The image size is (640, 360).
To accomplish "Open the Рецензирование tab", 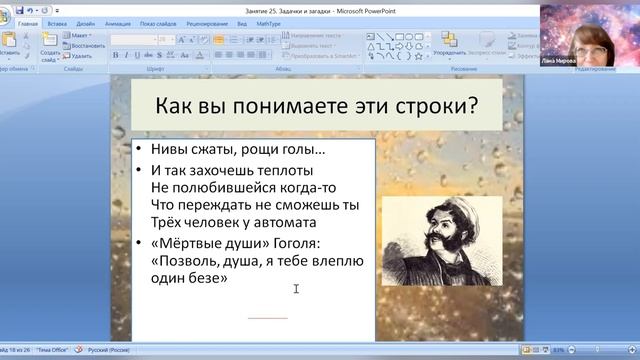I will (207, 24).
